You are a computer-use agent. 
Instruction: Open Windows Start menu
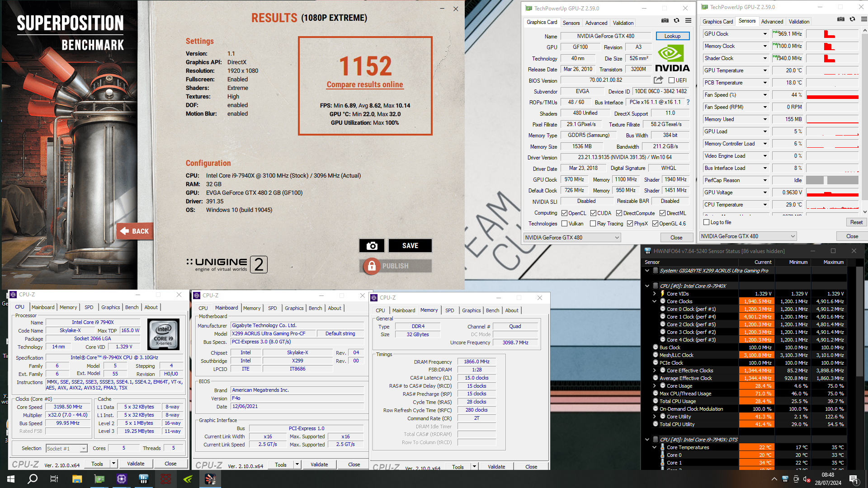pos(11,479)
